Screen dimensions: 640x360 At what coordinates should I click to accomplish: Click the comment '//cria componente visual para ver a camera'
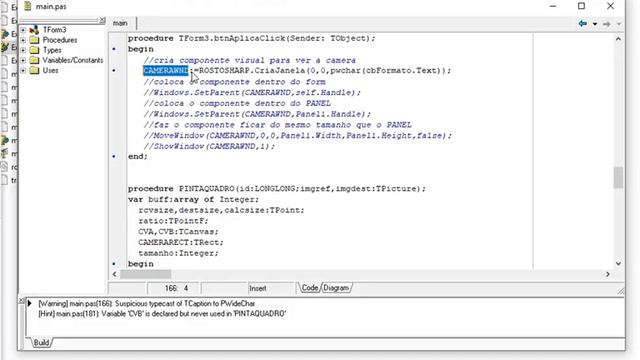tap(249, 60)
